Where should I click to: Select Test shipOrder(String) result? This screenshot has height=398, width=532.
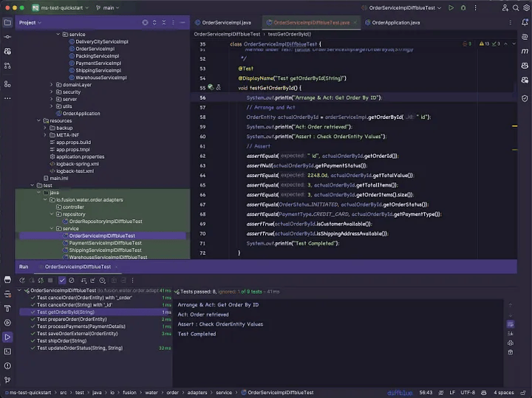click(x=62, y=340)
